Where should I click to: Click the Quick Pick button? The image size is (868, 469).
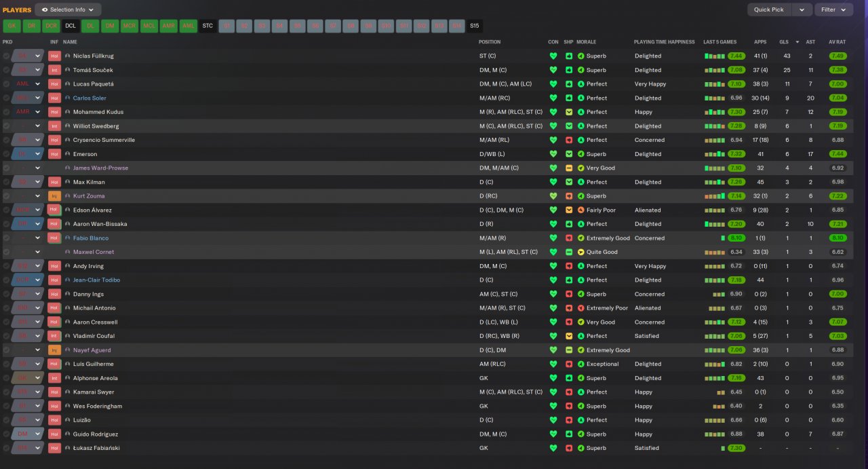pyautogui.click(x=769, y=10)
